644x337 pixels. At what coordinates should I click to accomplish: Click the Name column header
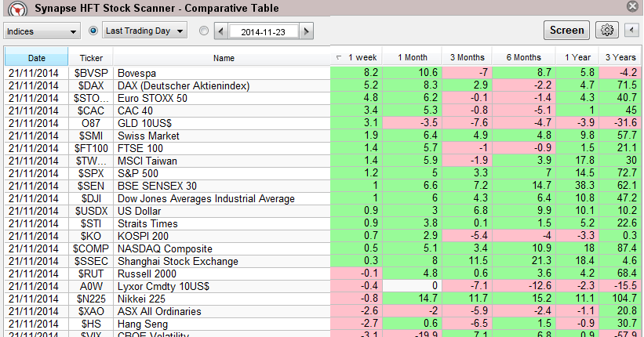click(224, 57)
